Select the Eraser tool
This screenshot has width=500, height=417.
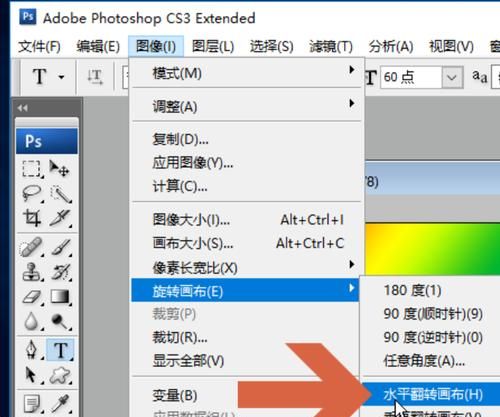(32, 296)
